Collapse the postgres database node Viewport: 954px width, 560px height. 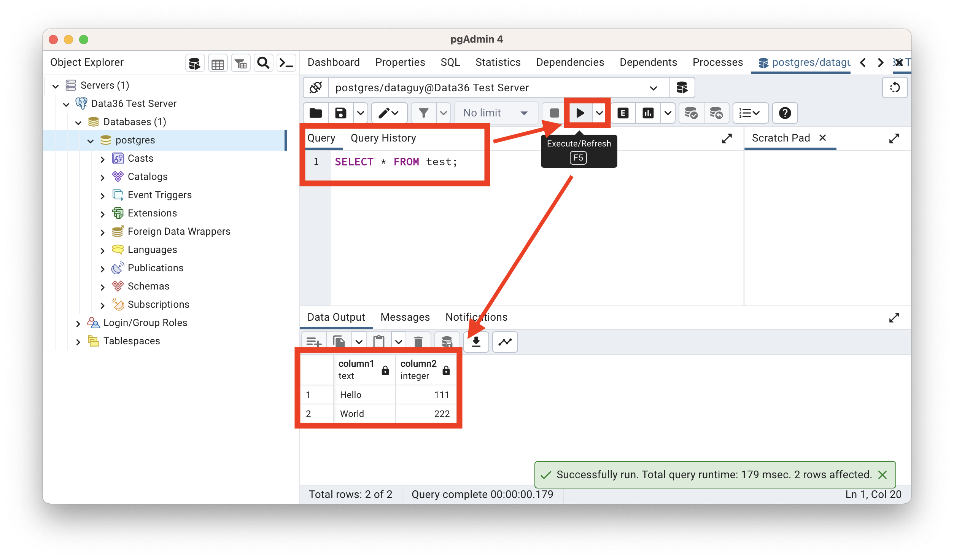[x=91, y=141]
